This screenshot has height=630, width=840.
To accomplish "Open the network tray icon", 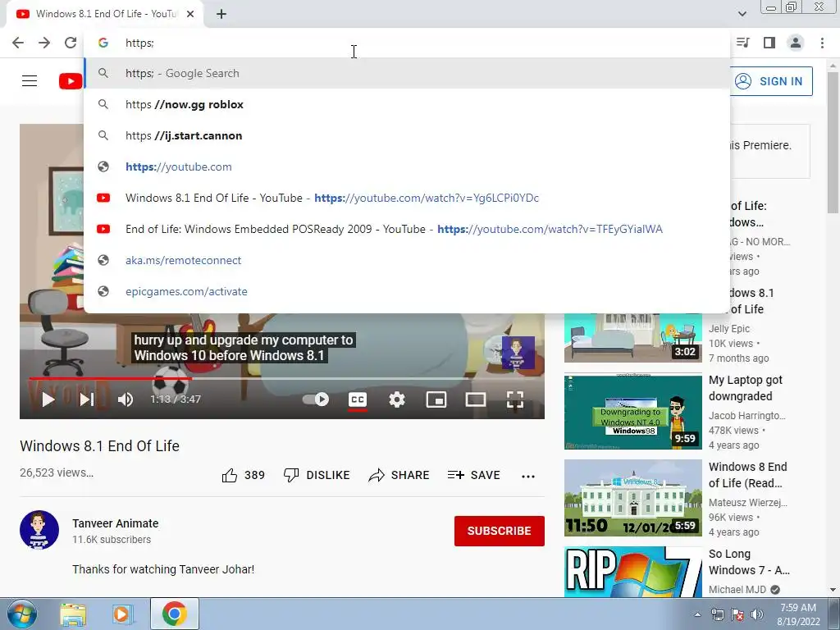I will [717, 614].
